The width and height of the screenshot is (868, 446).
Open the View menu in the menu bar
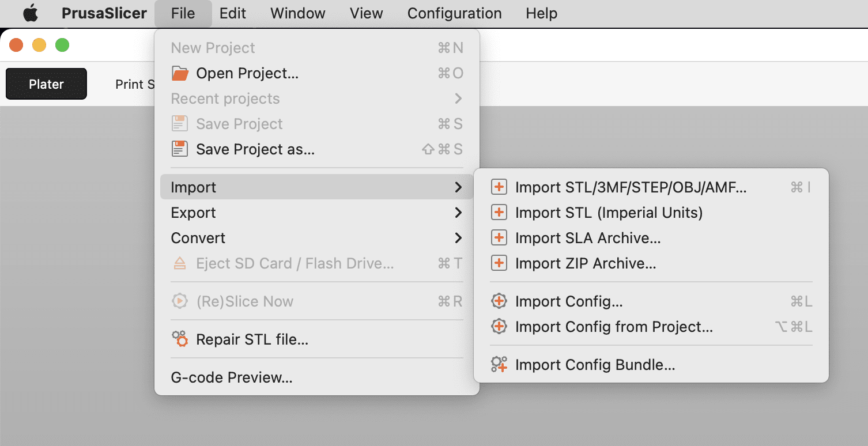tap(366, 13)
